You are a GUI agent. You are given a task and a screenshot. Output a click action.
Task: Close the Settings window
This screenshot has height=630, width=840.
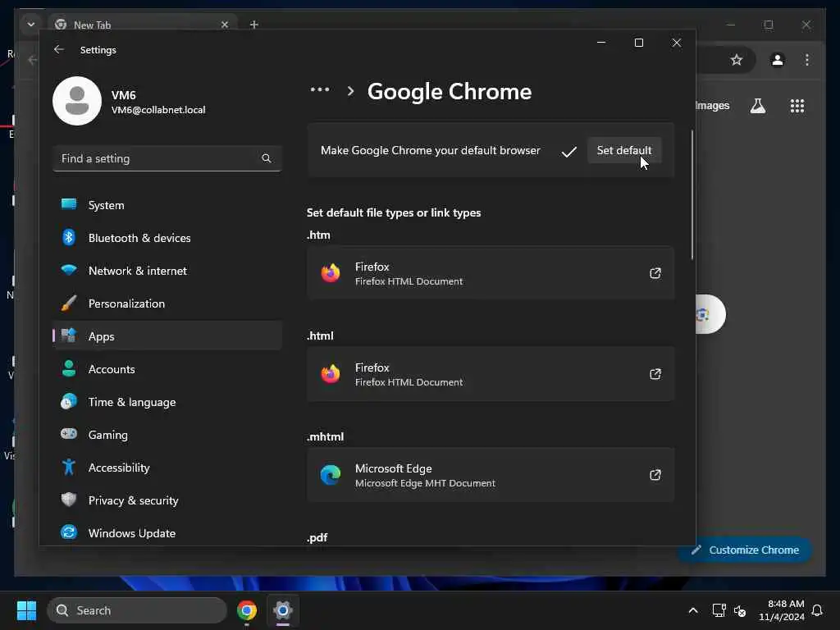[x=677, y=43]
